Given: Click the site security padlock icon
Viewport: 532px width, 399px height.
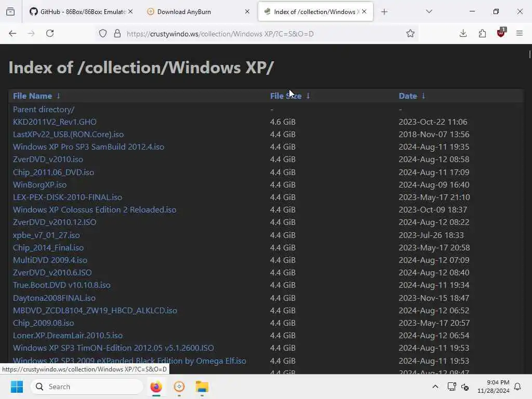Looking at the screenshot, I should point(117,33).
